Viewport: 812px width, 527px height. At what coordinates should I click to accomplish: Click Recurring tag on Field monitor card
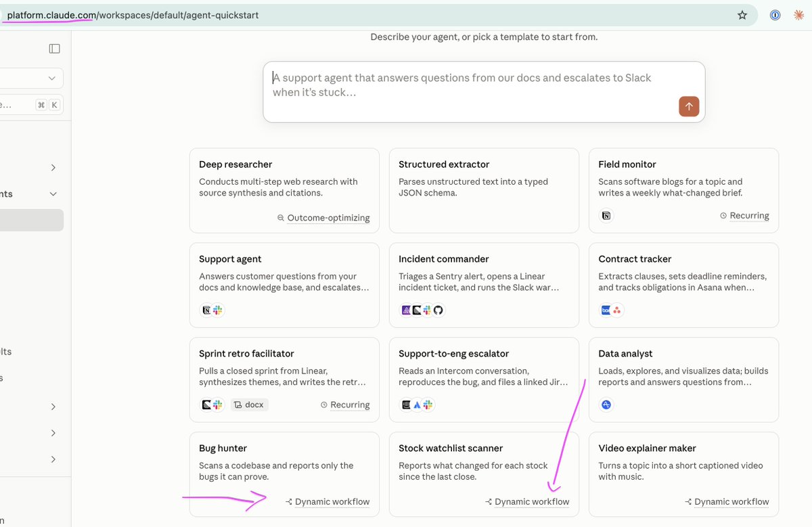[x=744, y=216]
